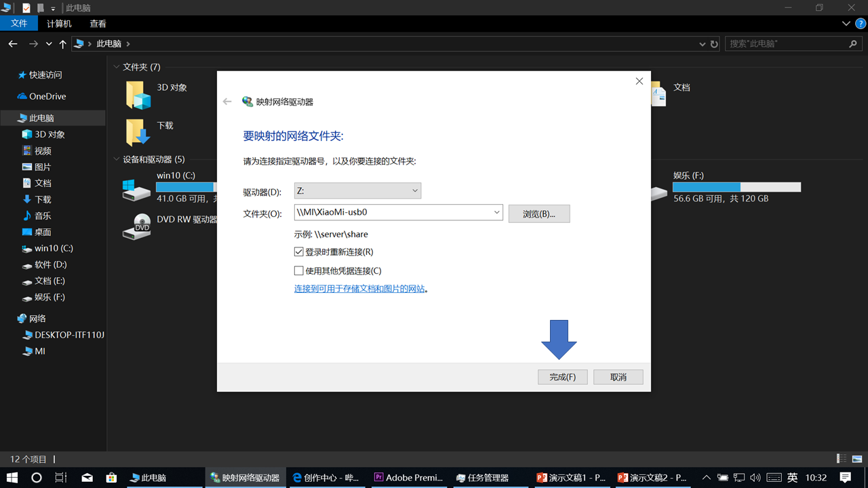Click the Explorer back navigation arrow
The width and height of the screenshot is (868, 488).
12,44
